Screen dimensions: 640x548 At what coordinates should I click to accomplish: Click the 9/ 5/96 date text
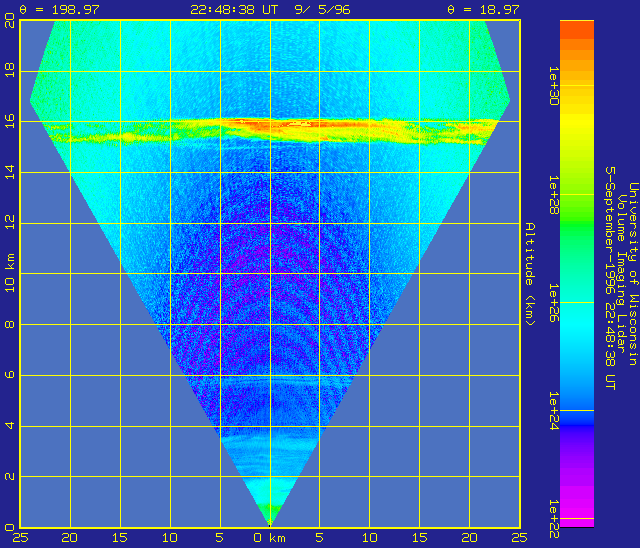[322, 9]
